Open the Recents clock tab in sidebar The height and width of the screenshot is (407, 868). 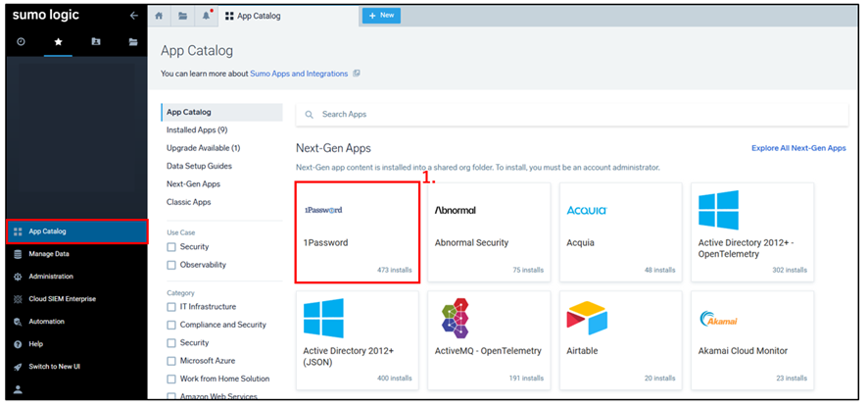(21, 41)
